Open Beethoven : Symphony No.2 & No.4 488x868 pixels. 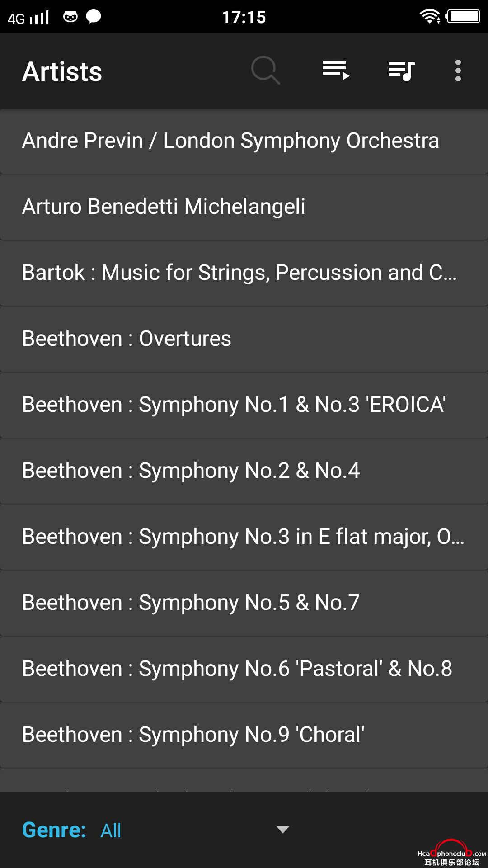[244, 471]
